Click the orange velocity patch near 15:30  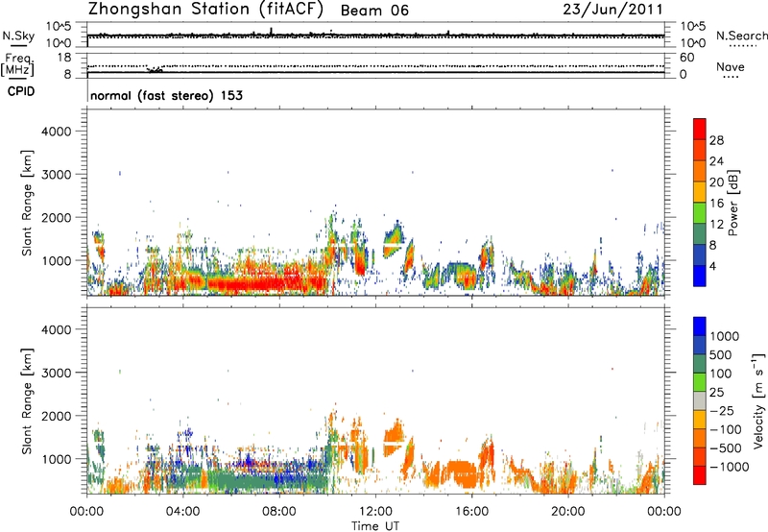click(461, 473)
